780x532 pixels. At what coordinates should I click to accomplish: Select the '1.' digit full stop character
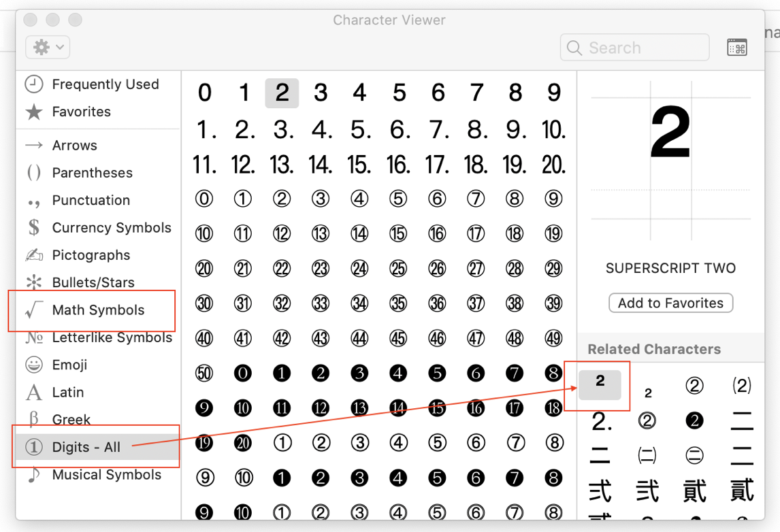206,130
